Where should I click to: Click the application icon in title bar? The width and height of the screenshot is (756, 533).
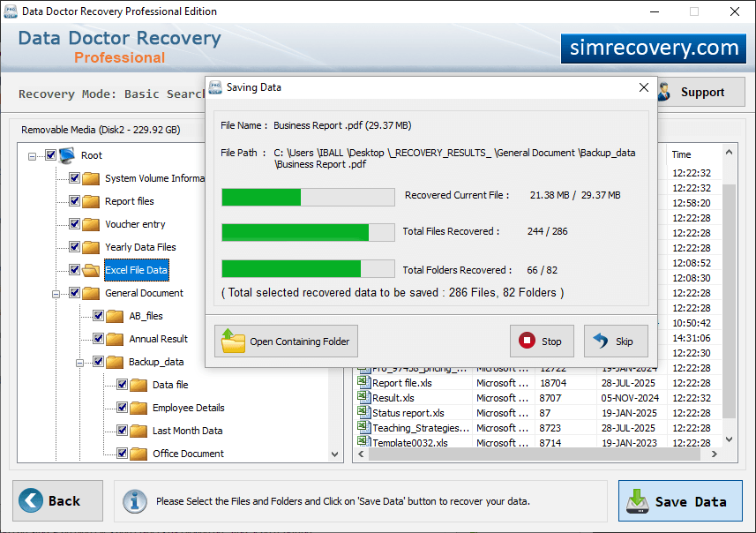[x=10, y=11]
